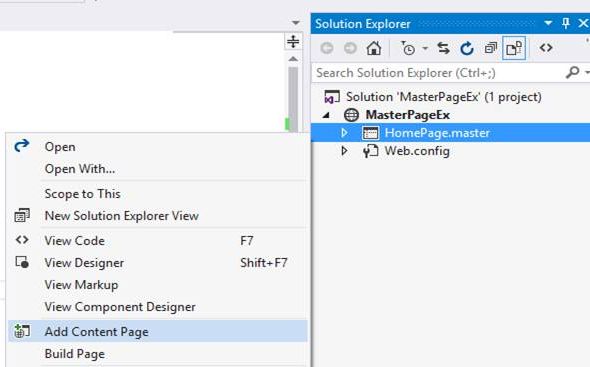Image resolution: width=590 pixels, height=367 pixels.
Task: Pin the Solution Explorer panel
Action: (566, 23)
